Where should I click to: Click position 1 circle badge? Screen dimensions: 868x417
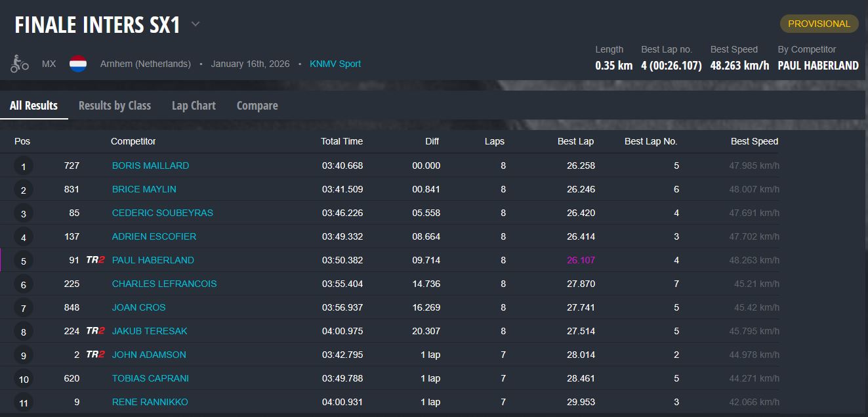(24, 167)
